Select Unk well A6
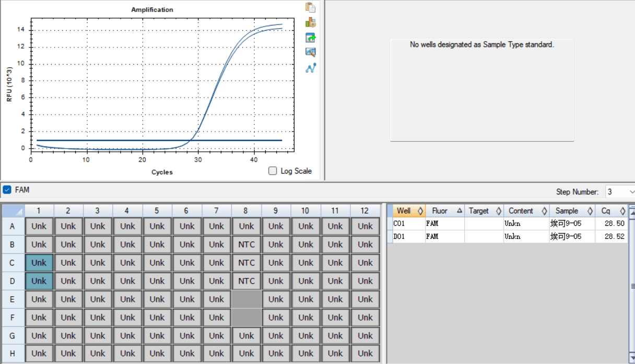 point(187,226)
